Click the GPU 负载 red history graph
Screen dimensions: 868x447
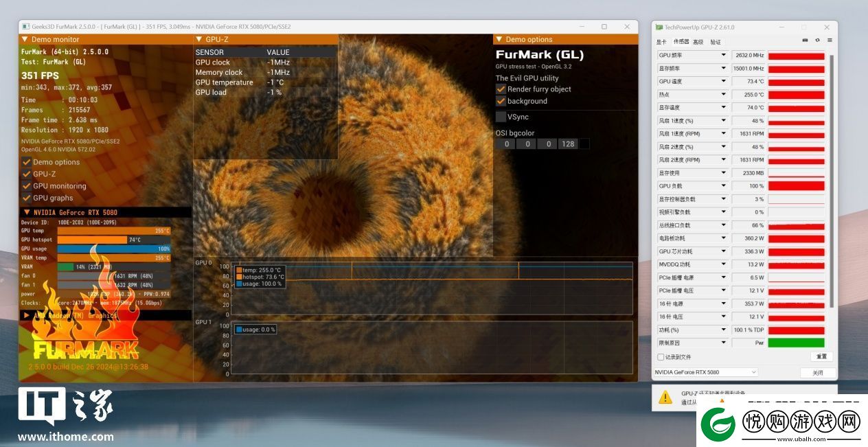(796, 185)
